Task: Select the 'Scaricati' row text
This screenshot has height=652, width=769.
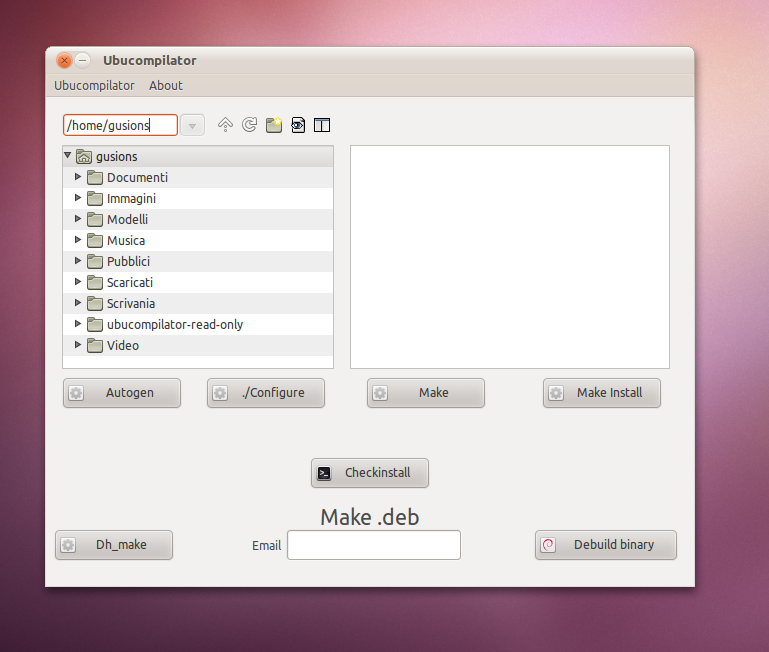Action: click(x=130, y=283)
